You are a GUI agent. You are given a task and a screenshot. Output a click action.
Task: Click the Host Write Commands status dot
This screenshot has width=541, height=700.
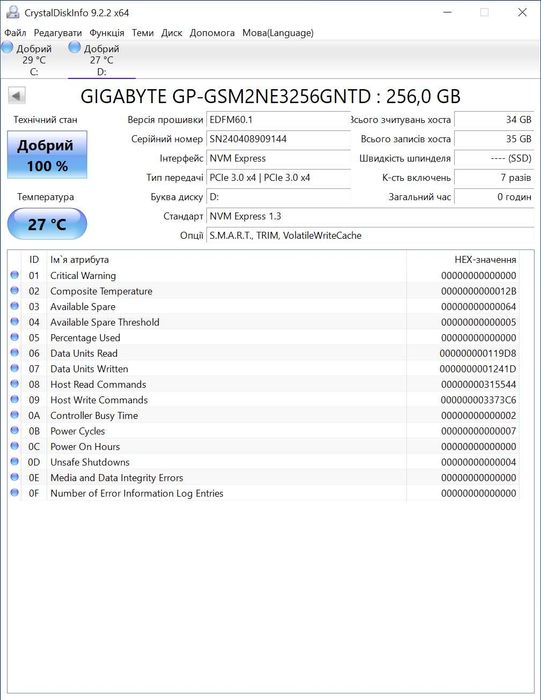coord(14,400)
